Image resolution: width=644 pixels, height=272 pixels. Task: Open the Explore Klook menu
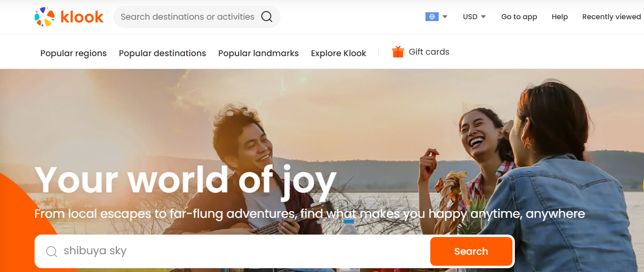click(x=339, y=53)
